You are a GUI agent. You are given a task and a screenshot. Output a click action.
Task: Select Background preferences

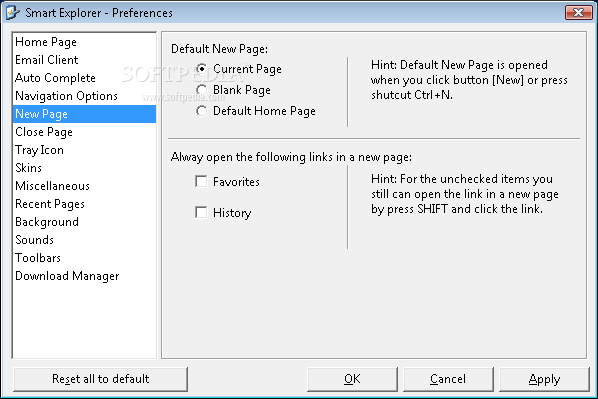coord(84,222)
